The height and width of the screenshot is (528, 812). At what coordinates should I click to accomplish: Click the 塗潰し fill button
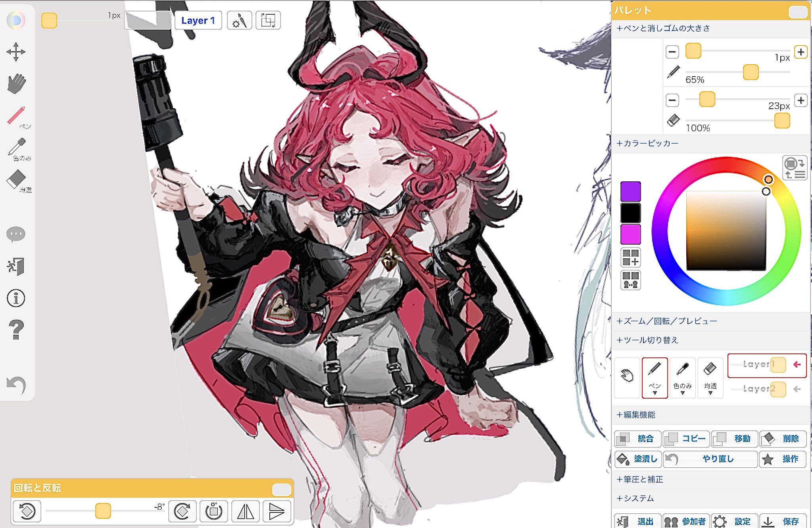pos(638,459)
